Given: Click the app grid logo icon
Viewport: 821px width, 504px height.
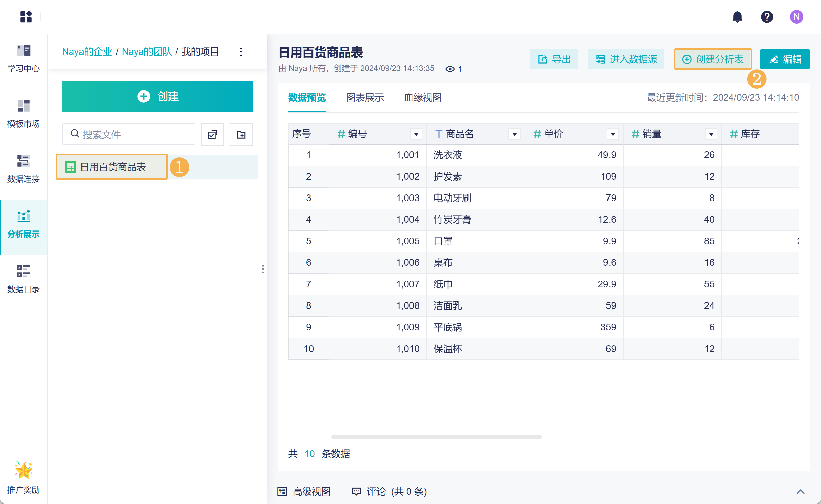Looking at the screenshot, I should coord(26,16).
